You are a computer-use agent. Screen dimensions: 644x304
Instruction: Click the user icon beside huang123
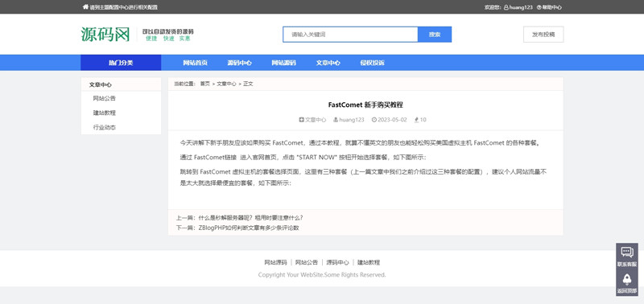coord(506,7)
